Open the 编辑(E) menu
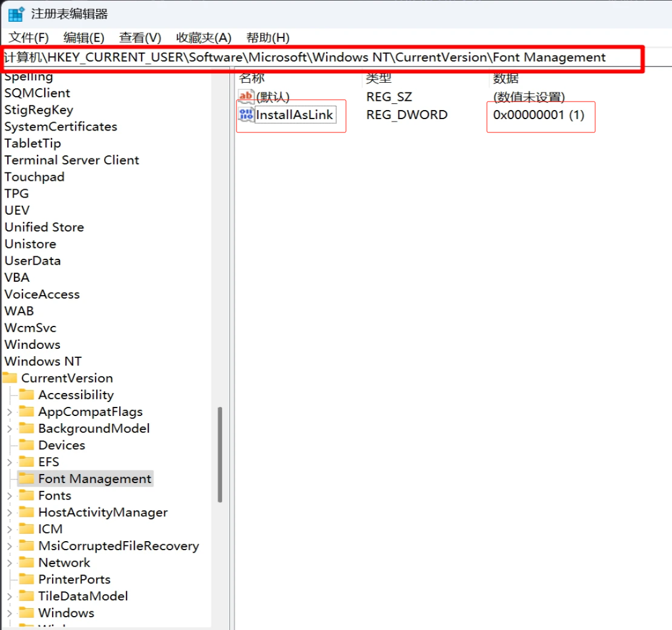This screenshot has width=672, height=630. coord(83,37)
